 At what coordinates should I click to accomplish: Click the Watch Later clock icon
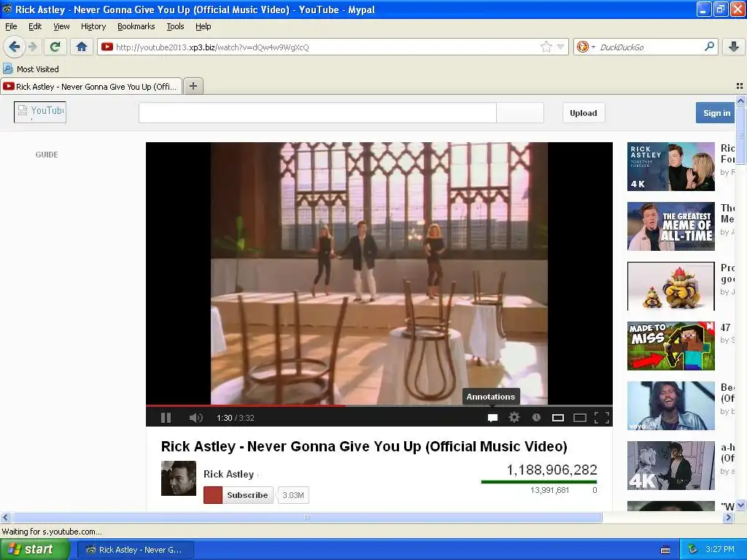tap(536, 417)
